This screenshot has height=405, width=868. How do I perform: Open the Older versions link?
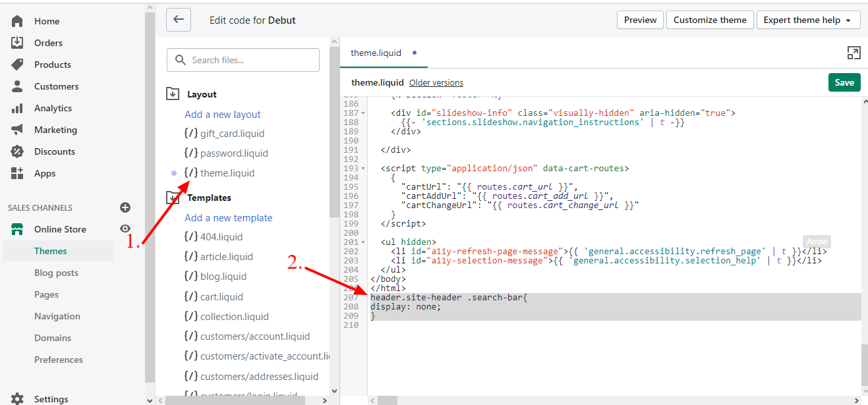point(436,82)
